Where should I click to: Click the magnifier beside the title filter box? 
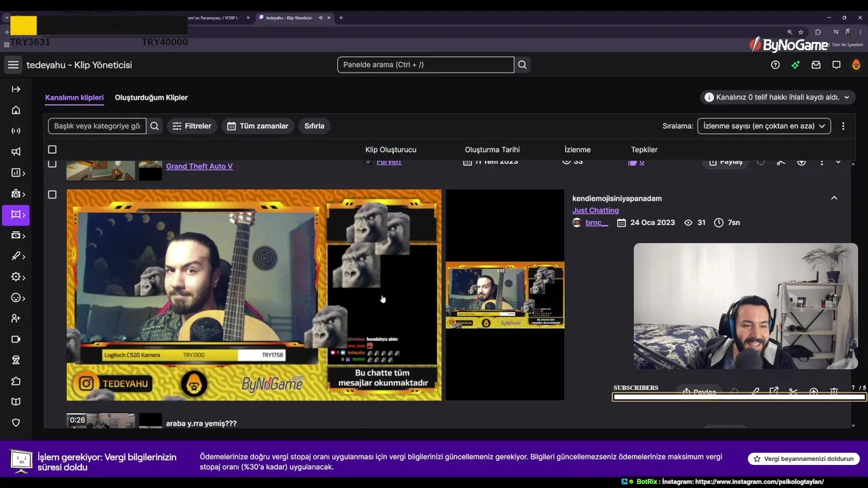click(x=155, y=126)
